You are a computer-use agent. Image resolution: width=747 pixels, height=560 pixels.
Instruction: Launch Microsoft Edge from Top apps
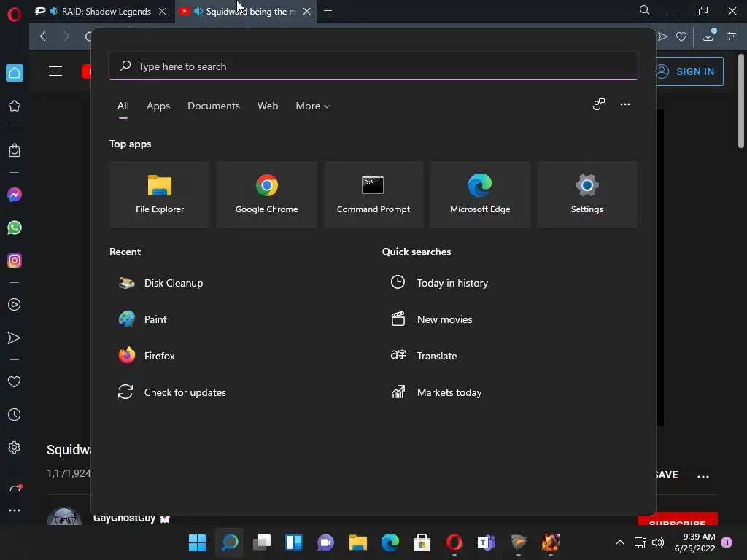click(x=480, y=194)
